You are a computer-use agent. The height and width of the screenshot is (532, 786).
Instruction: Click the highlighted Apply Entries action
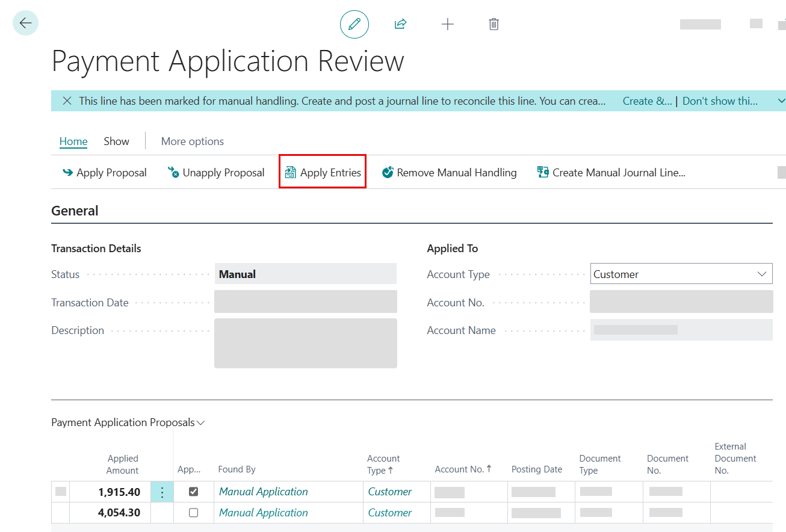pyautogui.click(x=322, y=172)
